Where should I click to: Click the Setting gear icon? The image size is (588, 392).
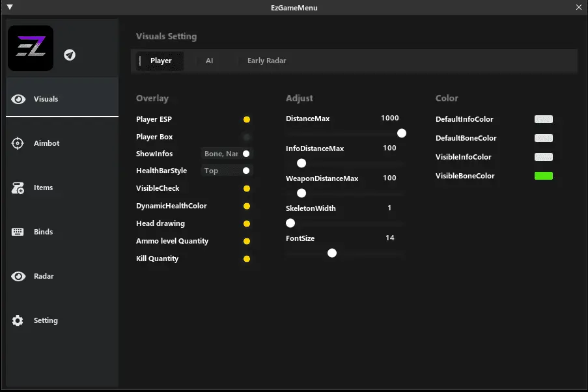[x=18, y=320]
